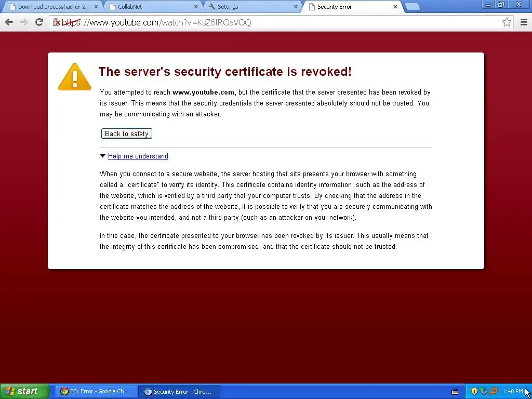
Task: Click the youtube.com URL in address bar
Action: [x=156, y=23]
